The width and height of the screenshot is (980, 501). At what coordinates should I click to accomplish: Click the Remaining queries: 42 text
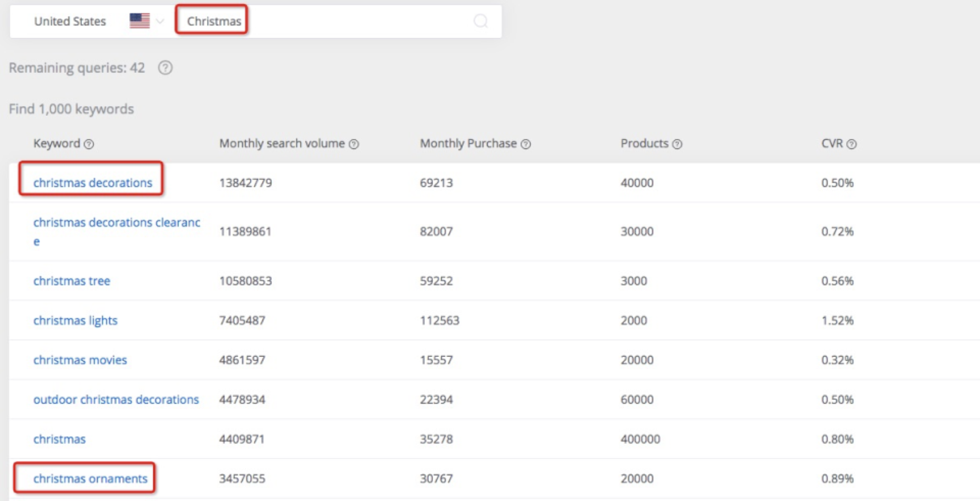point(77,68)
